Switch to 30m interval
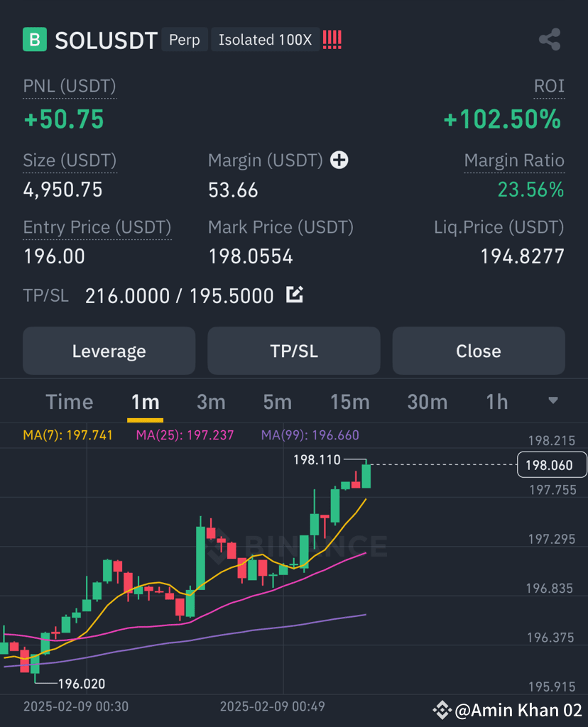Viewport: 588px width, 727px height. click(x=428, y=402)
